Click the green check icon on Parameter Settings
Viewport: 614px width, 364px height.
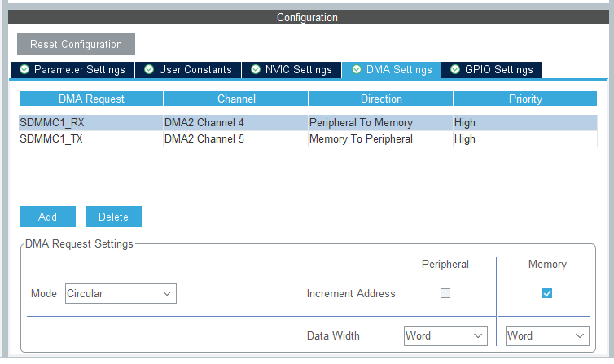pos(24,70)
